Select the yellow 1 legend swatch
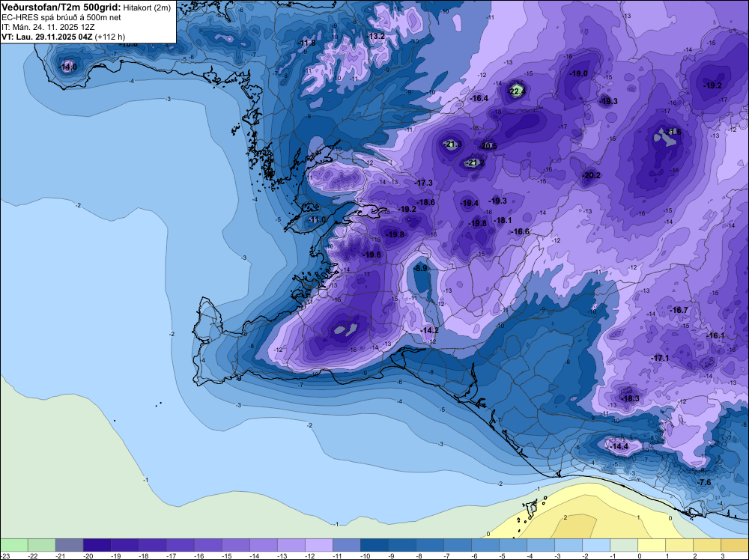This screenshot has height=560, width=749. pos(679,545)
